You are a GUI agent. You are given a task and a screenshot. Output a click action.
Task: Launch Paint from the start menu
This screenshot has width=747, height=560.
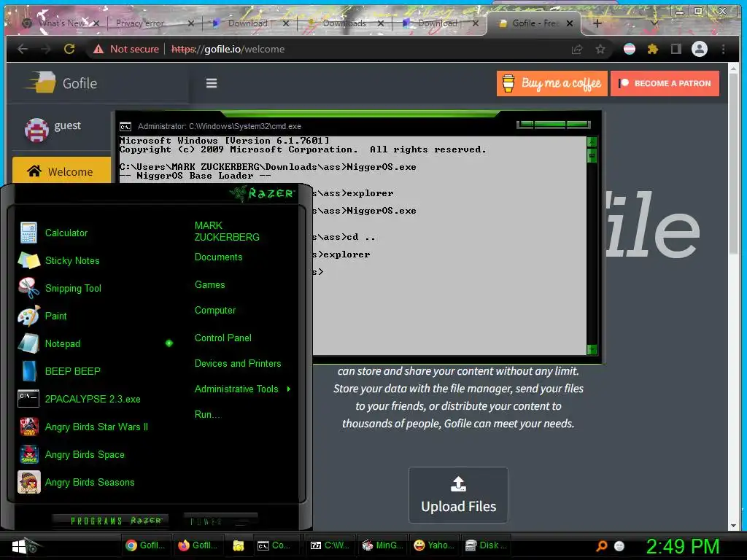43,316
